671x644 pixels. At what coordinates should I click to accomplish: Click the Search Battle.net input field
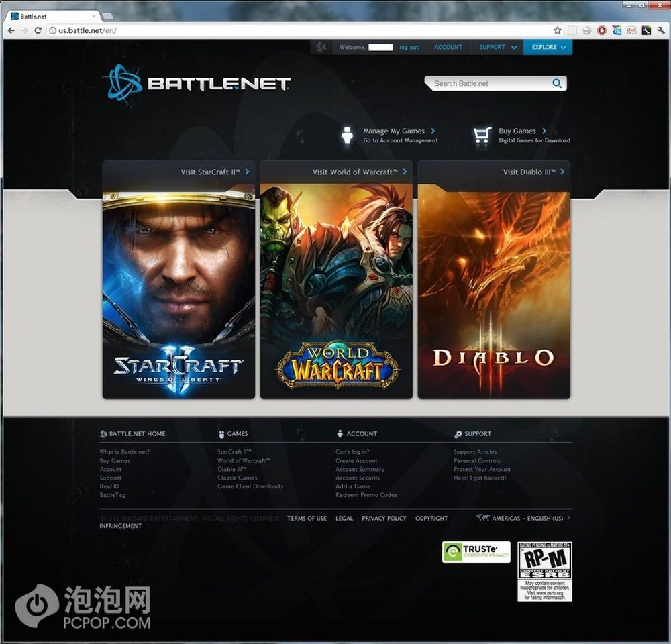pyautogui.click(x=491, y=83)
